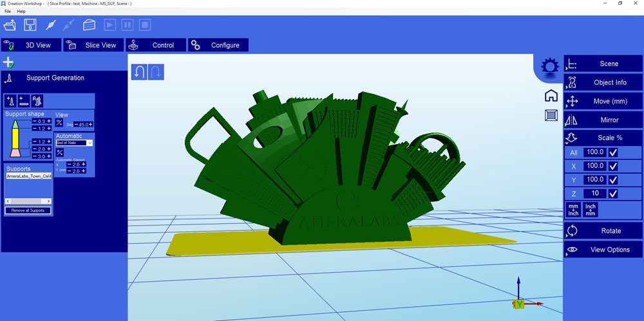Increase the 3.0 support base value
This screenshot has height=321, width=644.
click(49, 156)
